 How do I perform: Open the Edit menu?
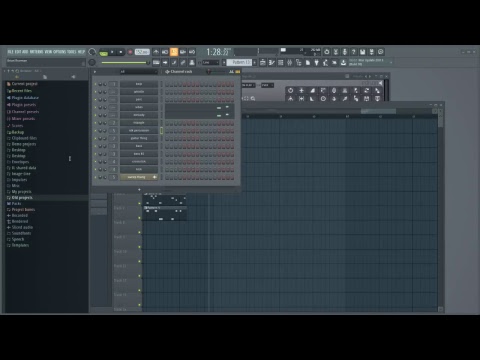click(x=17, y=52)
